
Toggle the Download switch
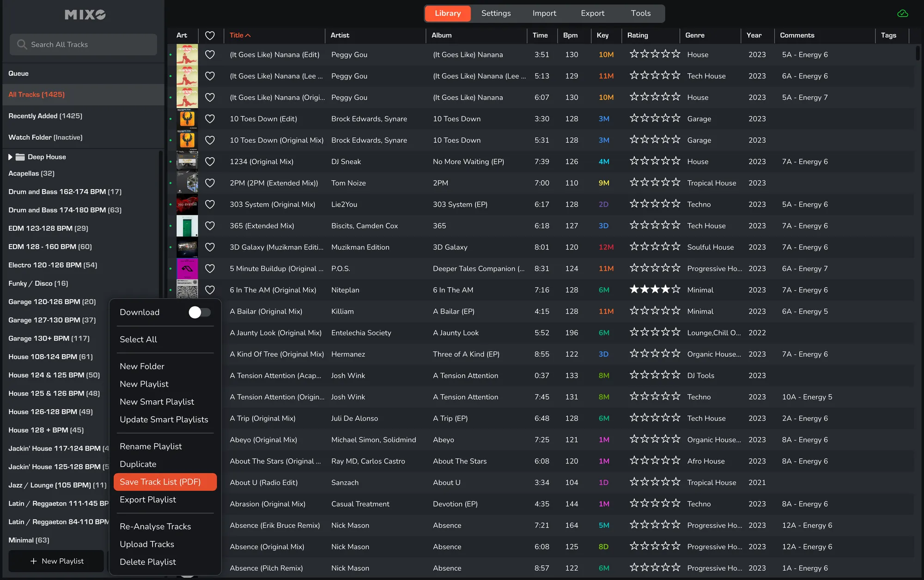point(199,312)
